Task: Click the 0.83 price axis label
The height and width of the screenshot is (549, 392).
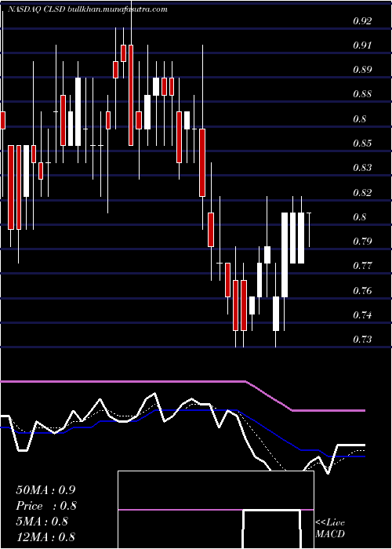Action: [362, 168]
